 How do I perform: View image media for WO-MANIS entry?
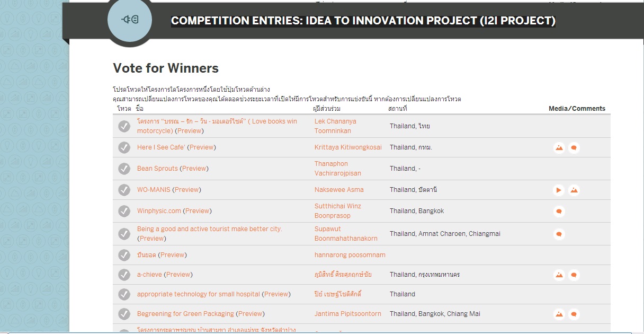574,190
